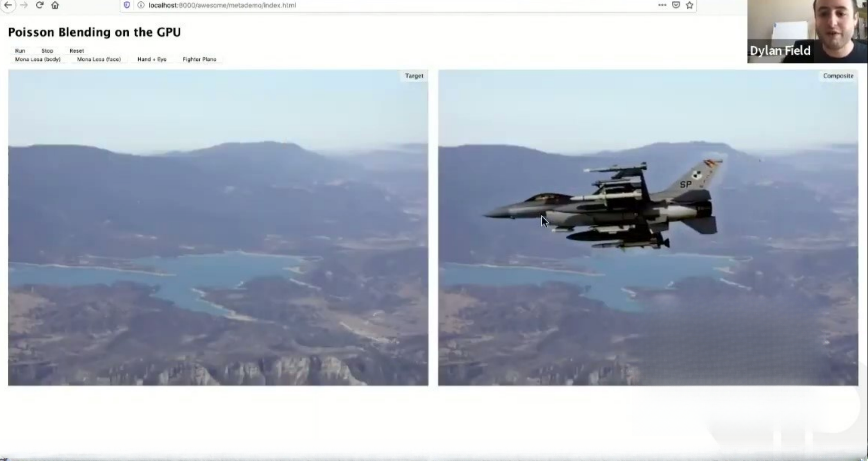Bookmark this page with the star
The width and height of the screenshot is (868, 461).
[689, 5]
